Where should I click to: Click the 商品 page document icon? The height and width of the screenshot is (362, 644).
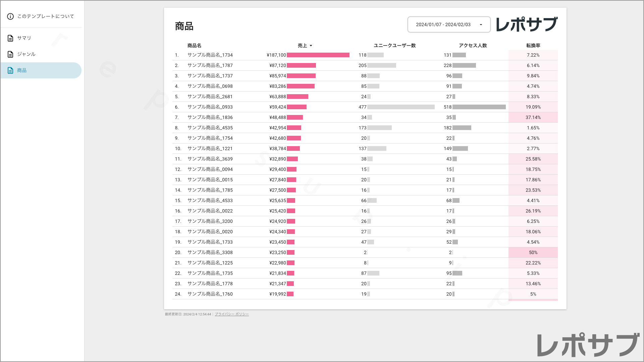point(10,70)
